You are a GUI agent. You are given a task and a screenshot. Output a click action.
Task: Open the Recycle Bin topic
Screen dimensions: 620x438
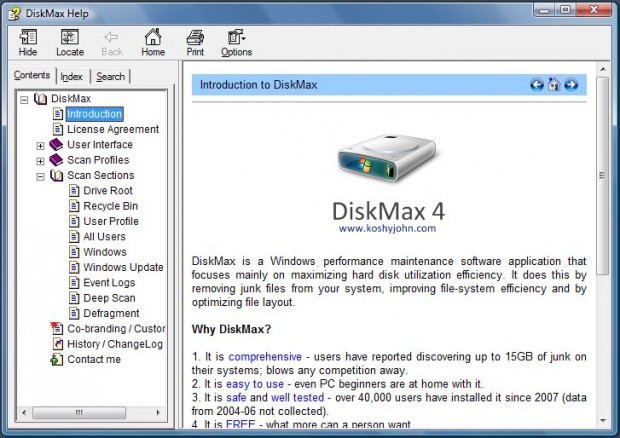point(111,206)
